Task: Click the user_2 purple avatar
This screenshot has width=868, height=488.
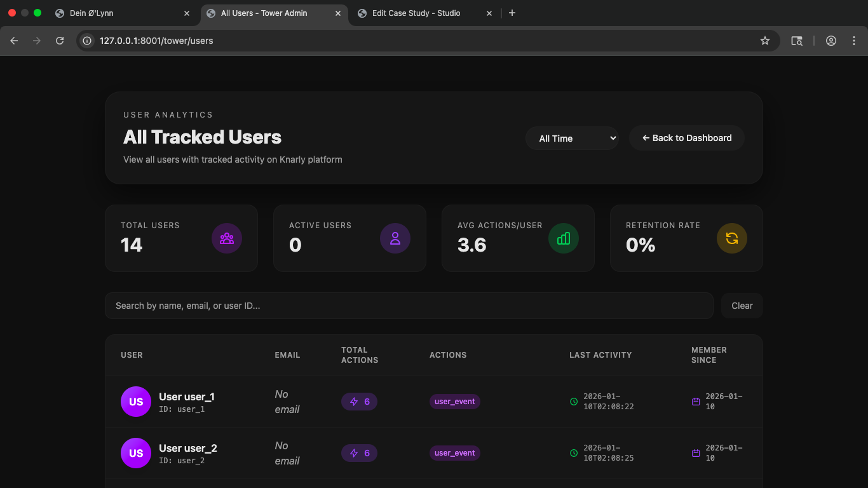Action: click(x=136, y=453)
